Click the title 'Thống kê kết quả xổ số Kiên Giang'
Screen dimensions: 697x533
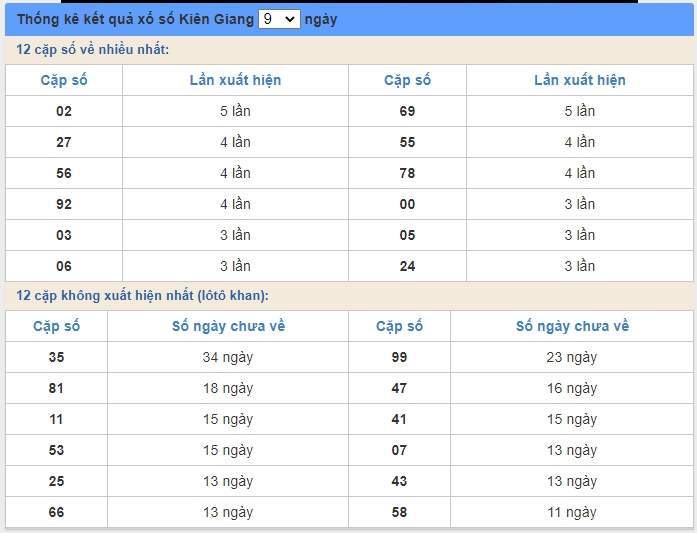135,19
